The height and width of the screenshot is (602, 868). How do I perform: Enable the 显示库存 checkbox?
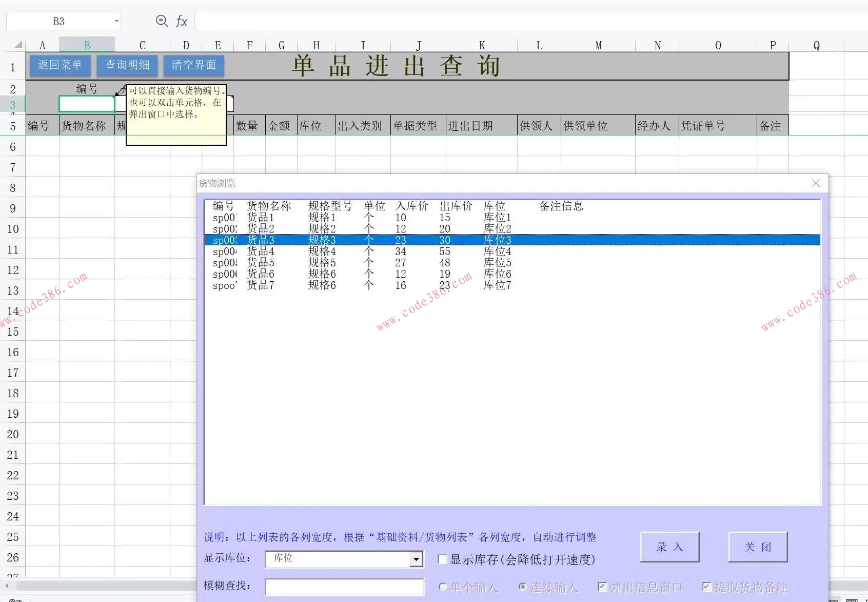(442, 559)
